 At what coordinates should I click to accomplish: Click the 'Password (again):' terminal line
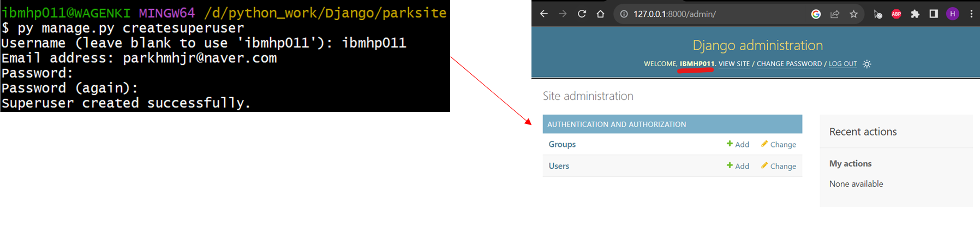coord(70,88)
